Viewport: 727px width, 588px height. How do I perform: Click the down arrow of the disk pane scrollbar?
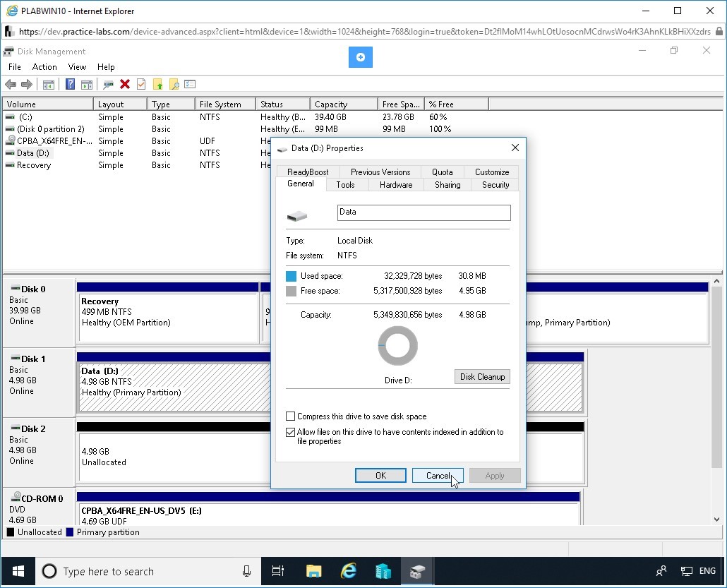click(x=717, y=520)
